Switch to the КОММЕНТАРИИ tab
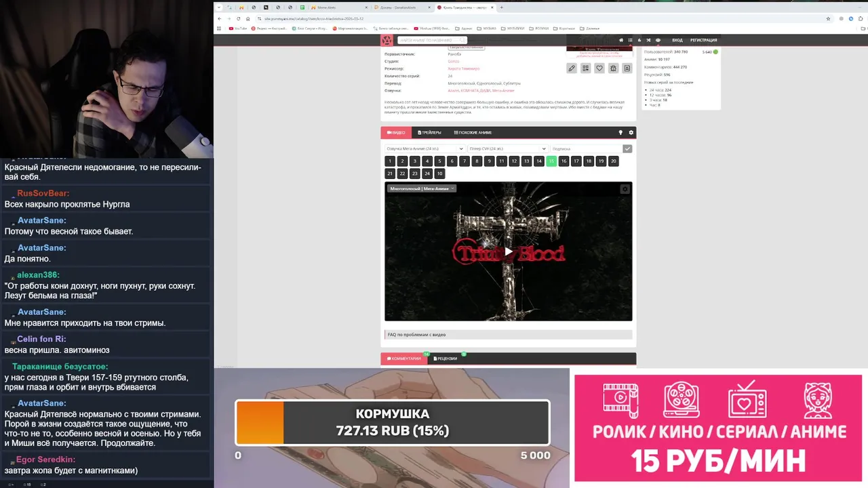Screen dimensions: 868x488 (x=404, y=359)
